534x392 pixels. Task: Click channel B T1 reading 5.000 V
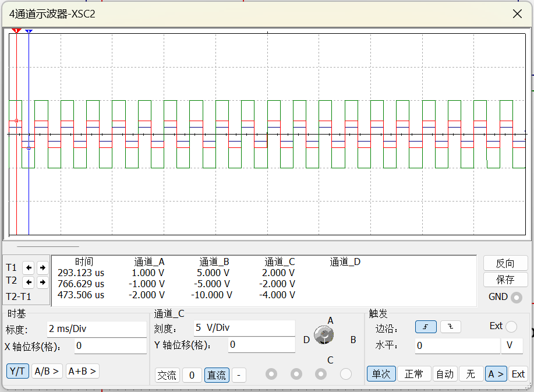(213, 273)
